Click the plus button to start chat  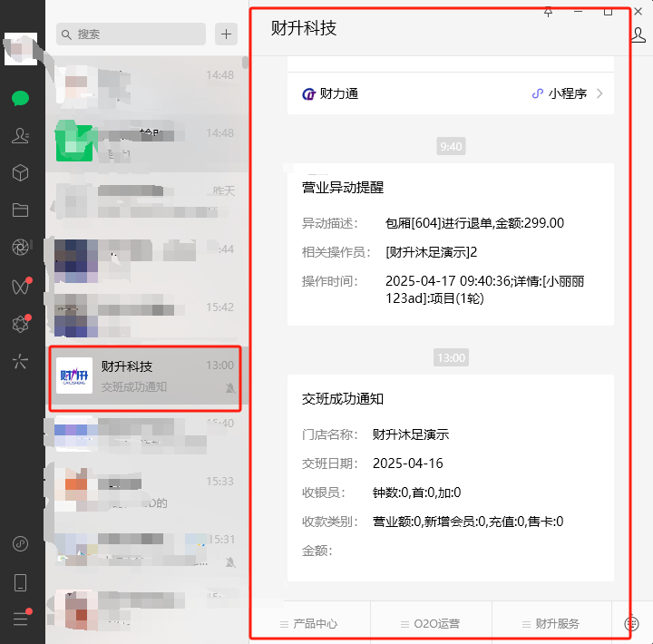(x=226, y=34)
